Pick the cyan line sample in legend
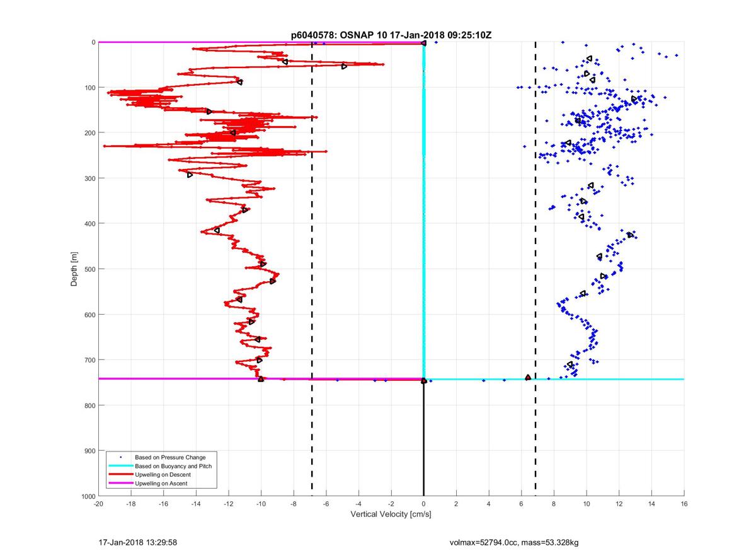The image size is (756, 558). (x=120, y=466)
